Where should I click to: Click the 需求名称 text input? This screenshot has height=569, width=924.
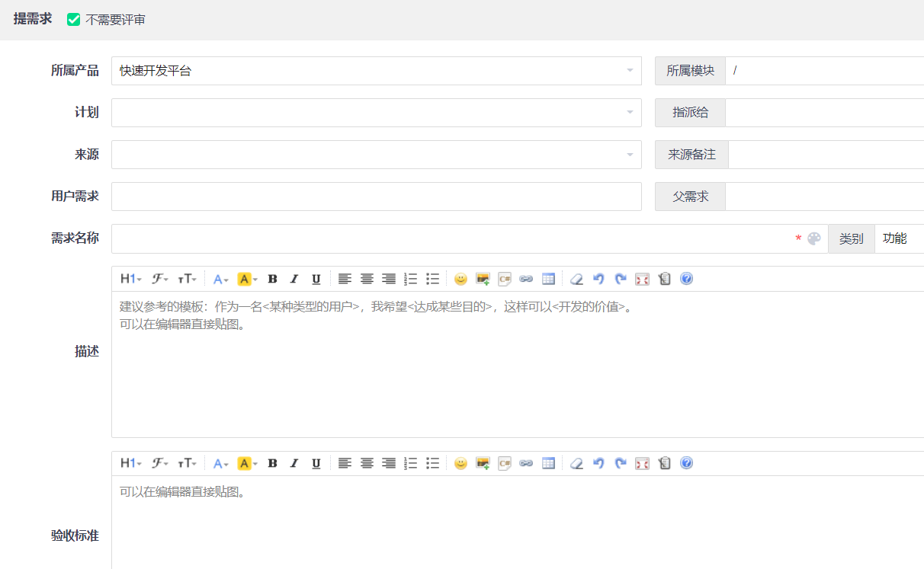point(450,238)
